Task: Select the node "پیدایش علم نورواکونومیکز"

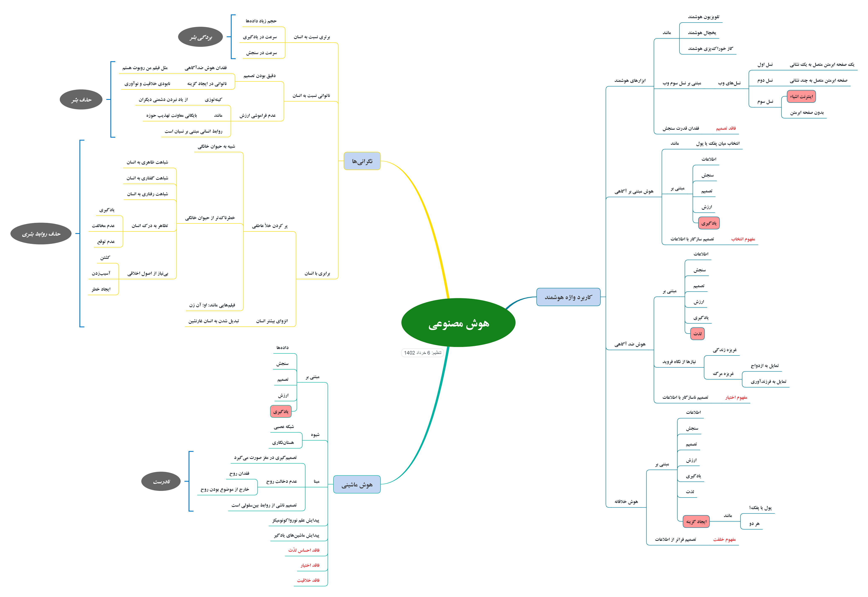Action: click(296, 520)
